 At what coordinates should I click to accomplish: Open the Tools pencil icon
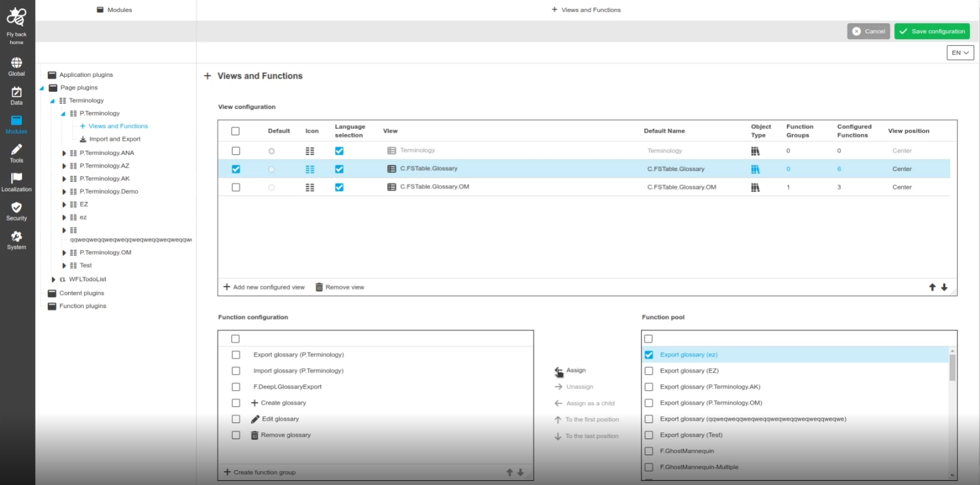tap(16, 150)
